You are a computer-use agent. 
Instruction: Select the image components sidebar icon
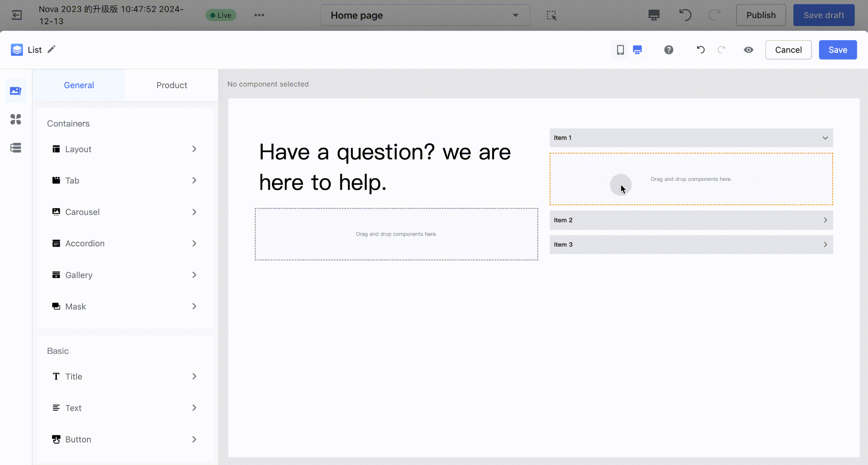point(16,91)
